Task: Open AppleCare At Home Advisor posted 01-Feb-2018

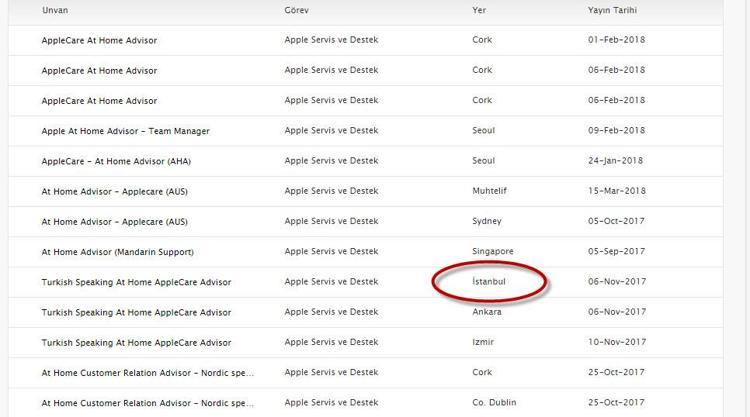Action: [99, 41]
